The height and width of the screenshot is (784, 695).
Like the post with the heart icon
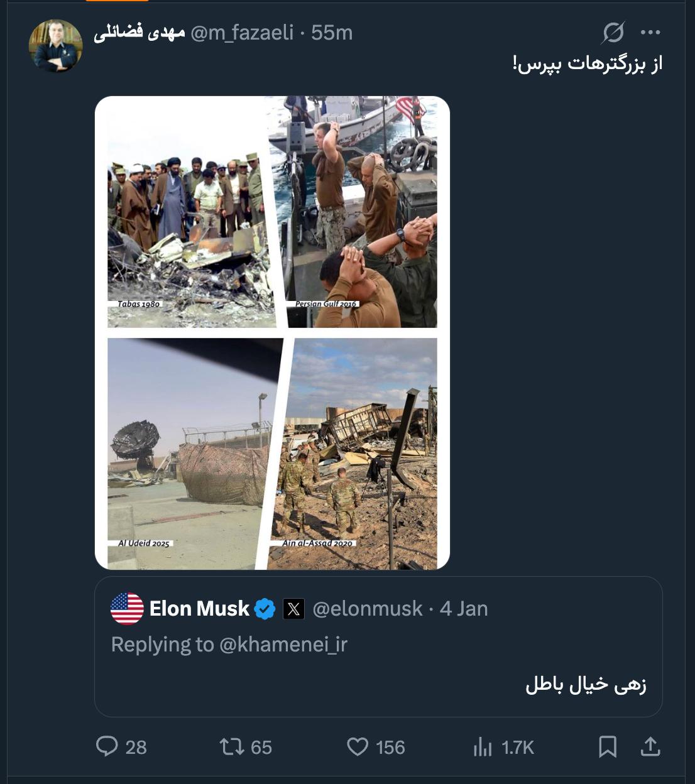(358, 747)
